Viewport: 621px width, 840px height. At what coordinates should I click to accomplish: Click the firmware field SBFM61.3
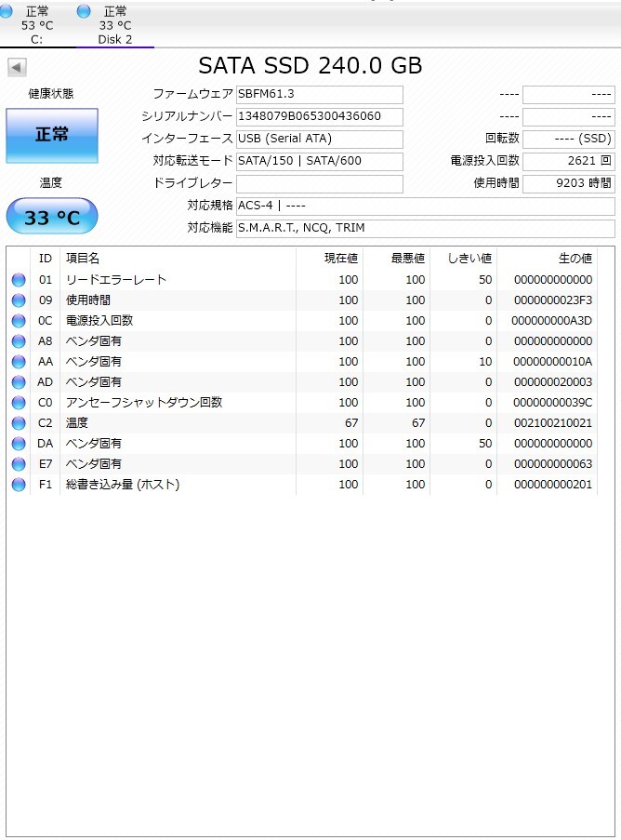click(x=320, y=94)
